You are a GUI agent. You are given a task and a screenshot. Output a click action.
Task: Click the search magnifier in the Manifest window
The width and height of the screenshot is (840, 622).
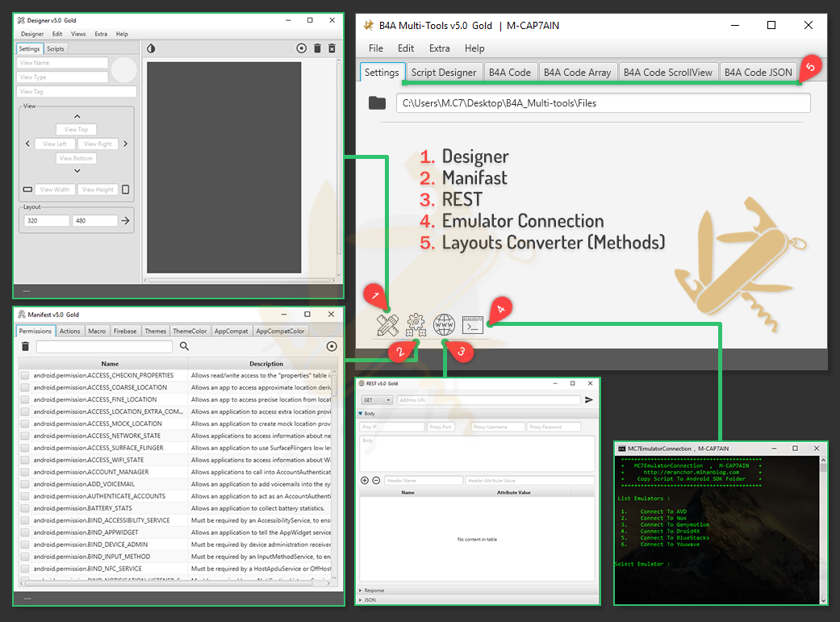[184, 346]
